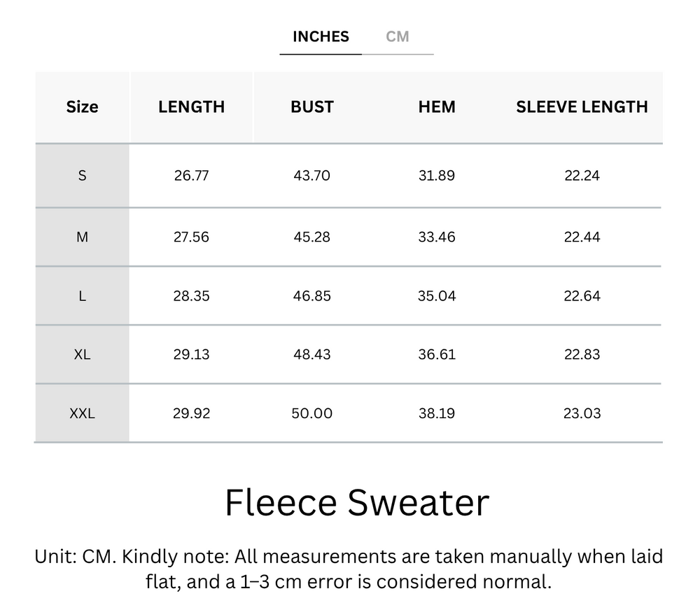Select the INCHES tab
This screenshot has width=700, height=610.
point(321,36)
